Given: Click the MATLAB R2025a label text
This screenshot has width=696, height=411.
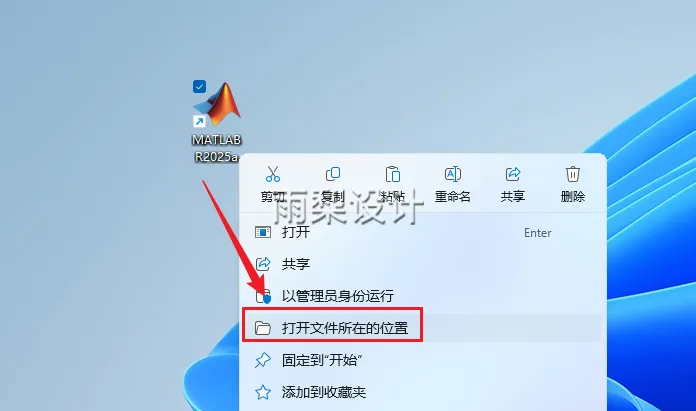Looking at the screenshot, I should point(217,148).
